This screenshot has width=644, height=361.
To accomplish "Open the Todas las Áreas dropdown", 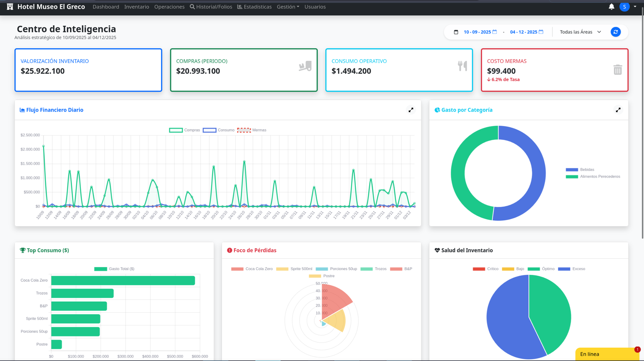I will 580,32.
